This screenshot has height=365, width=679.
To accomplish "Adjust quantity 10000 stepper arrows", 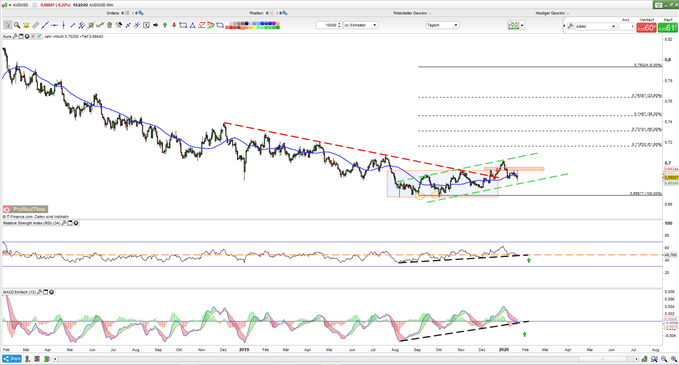I will point(339,25).
